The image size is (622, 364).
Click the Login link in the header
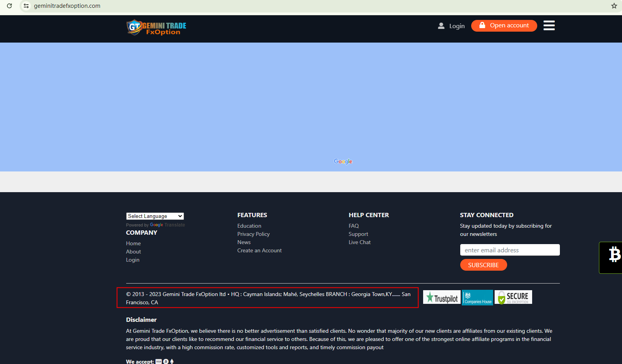(x=451, y=26)
